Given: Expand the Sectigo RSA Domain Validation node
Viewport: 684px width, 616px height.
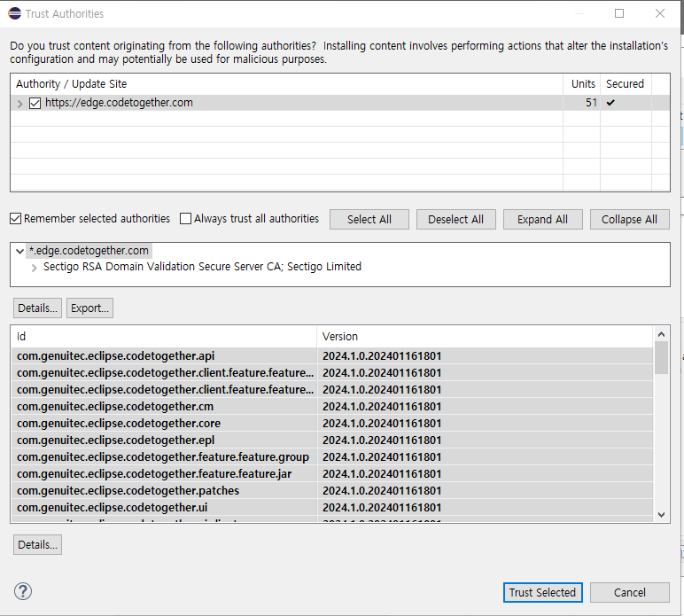Looking at the screenshot, I should 34,268.
